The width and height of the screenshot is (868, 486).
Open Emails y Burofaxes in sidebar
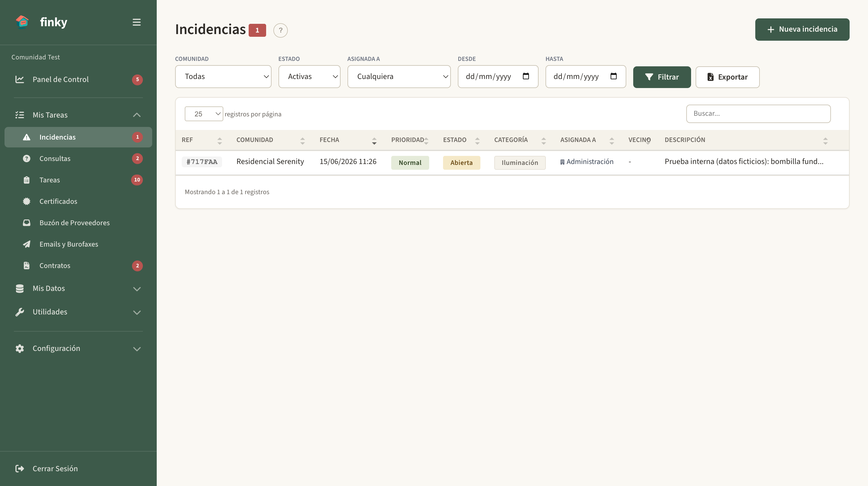tap(78, 244)
